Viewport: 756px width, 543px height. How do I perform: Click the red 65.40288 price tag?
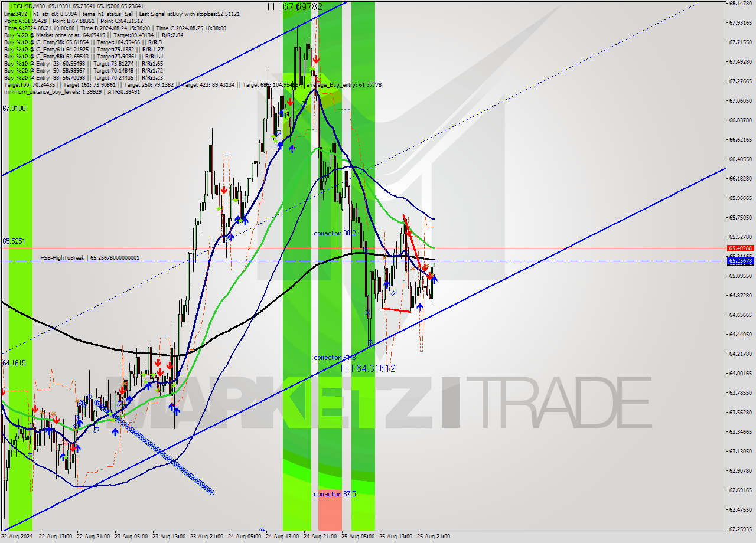[x=741, y=248]
